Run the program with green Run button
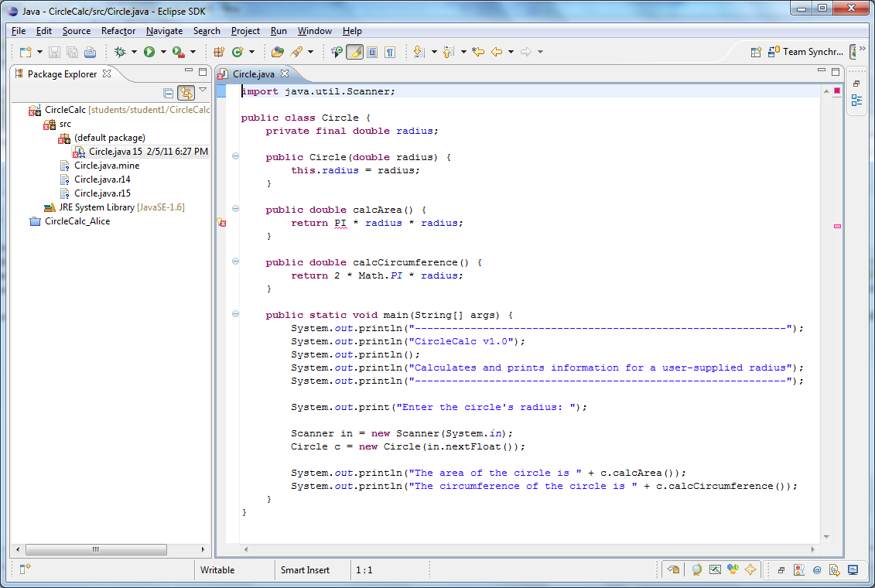Viewport: 875px width, 588px height. click(149, 52)
